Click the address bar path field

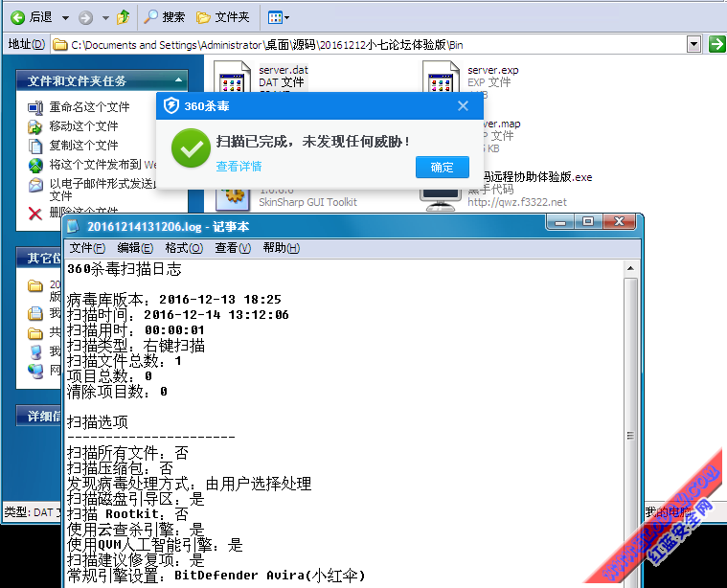pos(368,45)
